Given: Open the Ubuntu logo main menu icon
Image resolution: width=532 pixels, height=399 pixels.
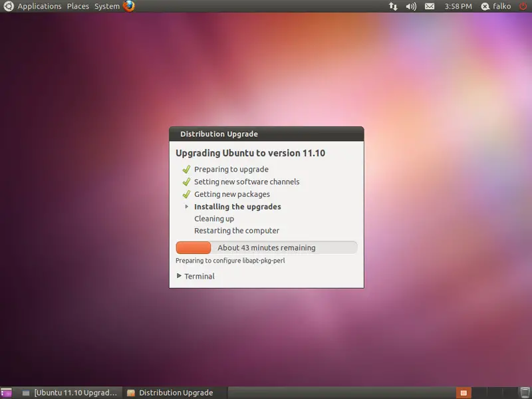Looking at the screenshot, I should coord(8,6).
